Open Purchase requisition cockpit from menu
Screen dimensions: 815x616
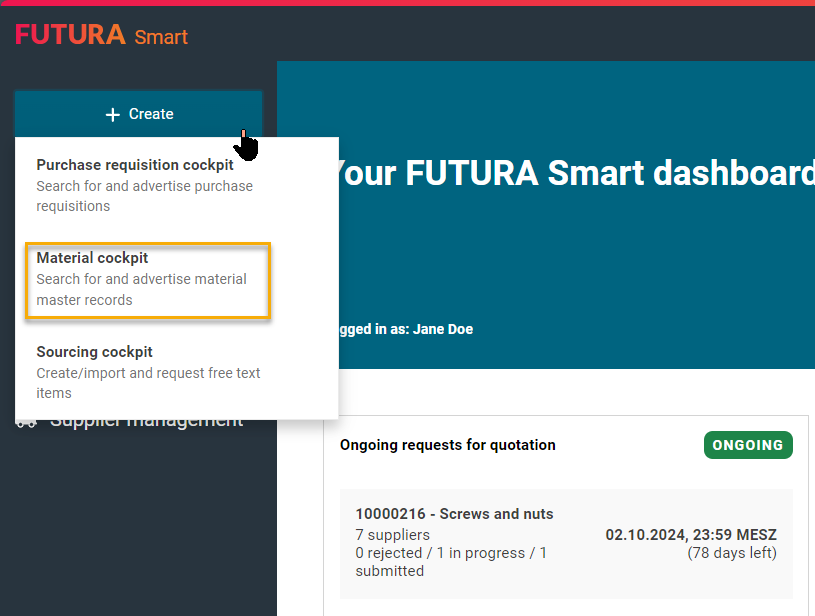click(x=135, y=165)
